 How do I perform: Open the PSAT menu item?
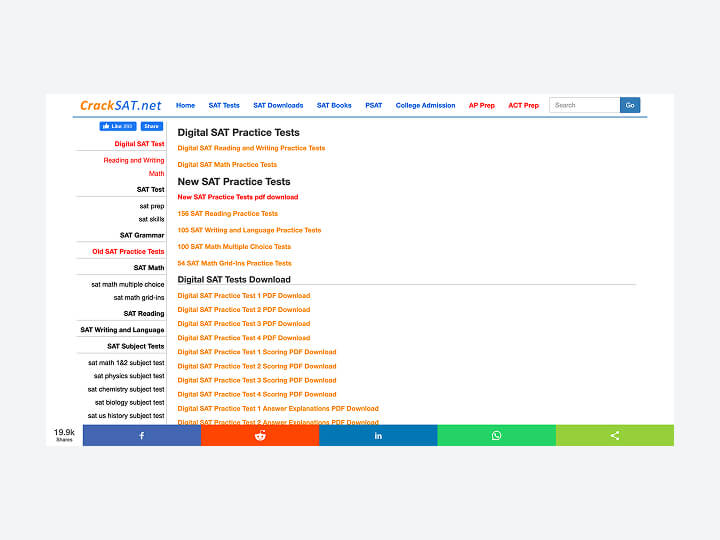[374, 105]
